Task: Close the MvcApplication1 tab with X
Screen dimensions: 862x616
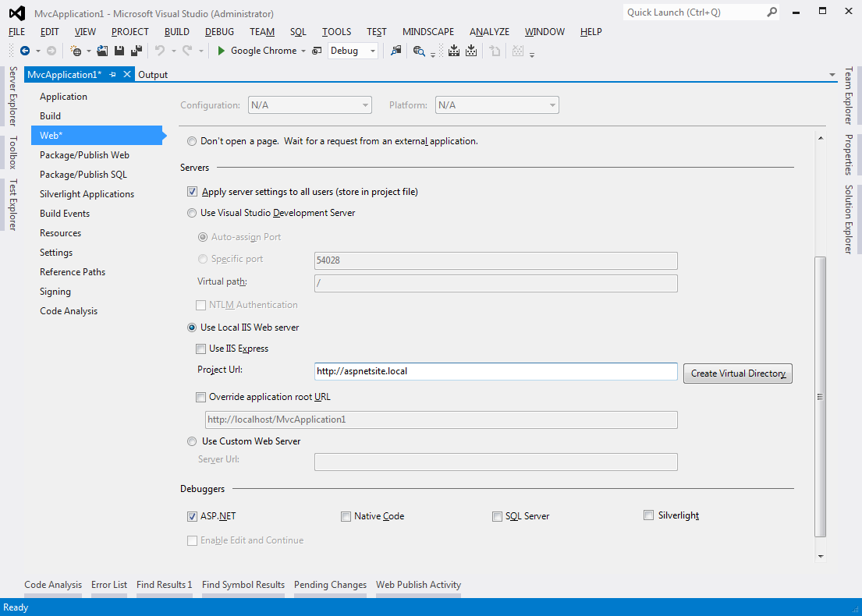Action: click(x=127, y=75)
